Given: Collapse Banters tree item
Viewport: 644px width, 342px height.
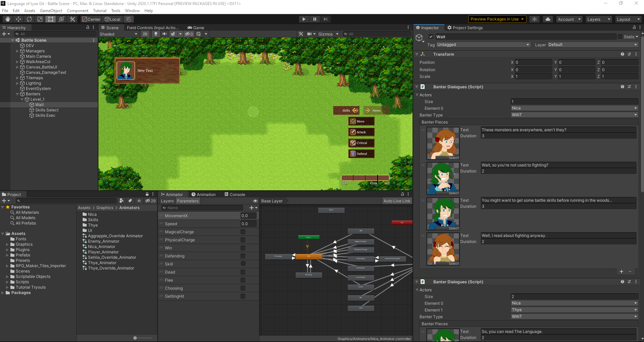Looking at the screenshot, I should [x=17, y=94].
